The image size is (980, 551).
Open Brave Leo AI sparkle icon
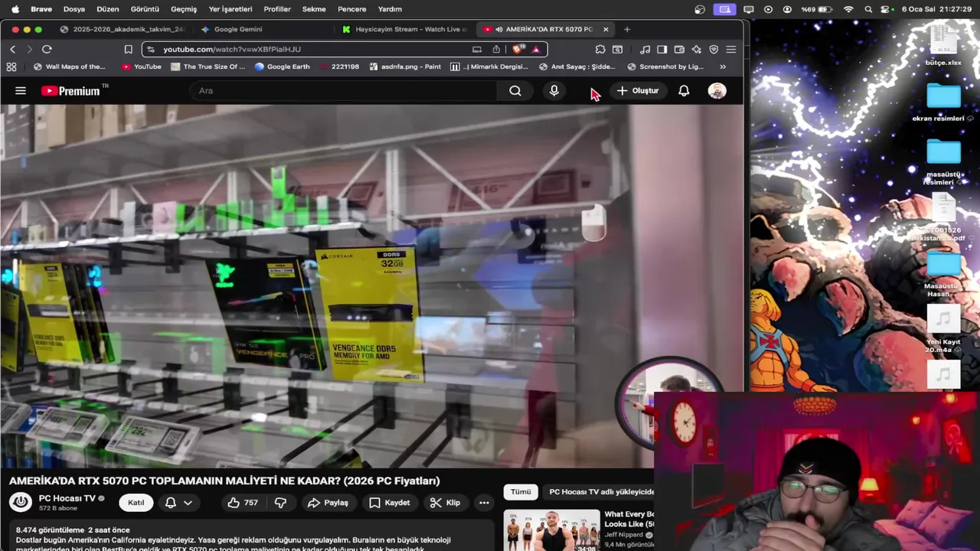click(x=696, y=49)
